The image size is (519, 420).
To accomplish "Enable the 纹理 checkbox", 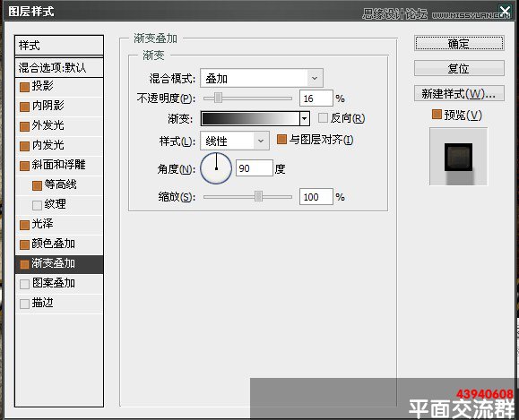I will point(37,205).
